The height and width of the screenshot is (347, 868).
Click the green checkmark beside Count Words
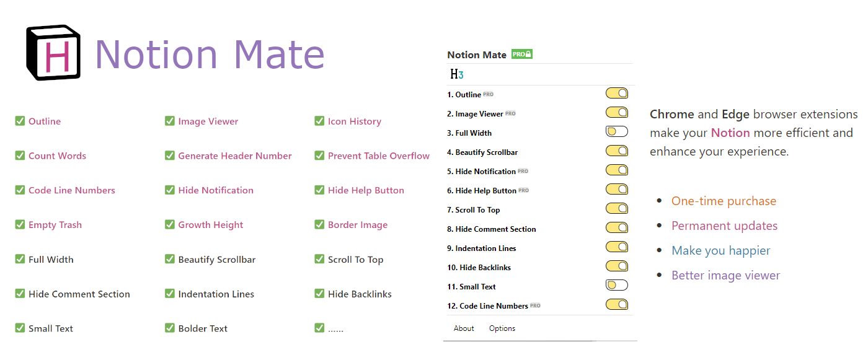[x=20, y=156]
